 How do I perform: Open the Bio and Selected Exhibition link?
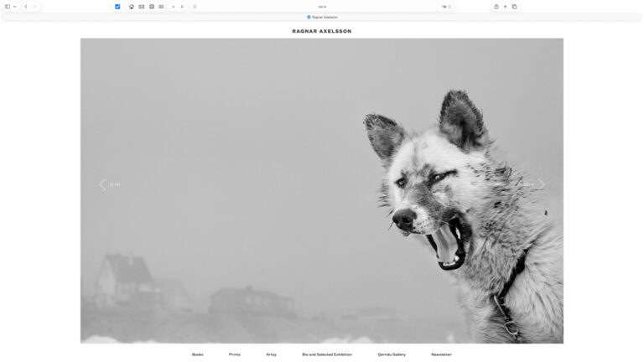[x=327, y=354]
